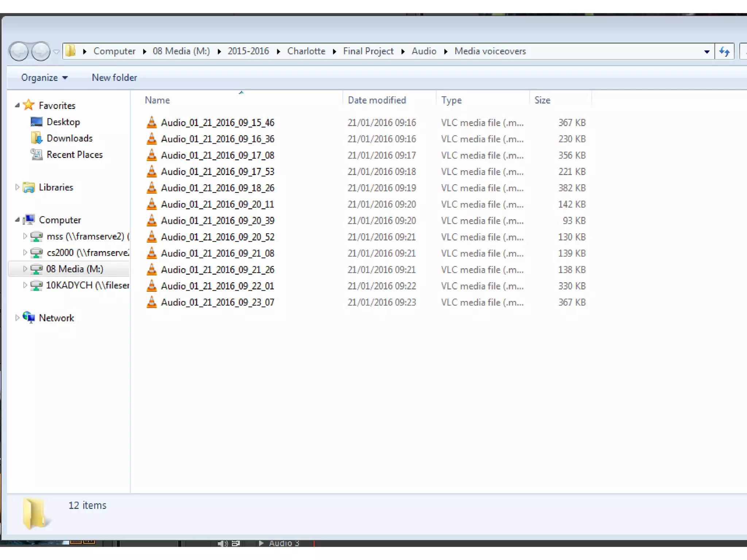Click the Forward navigation arrow button
747x560 pixels.
click(x=40, y=51)
